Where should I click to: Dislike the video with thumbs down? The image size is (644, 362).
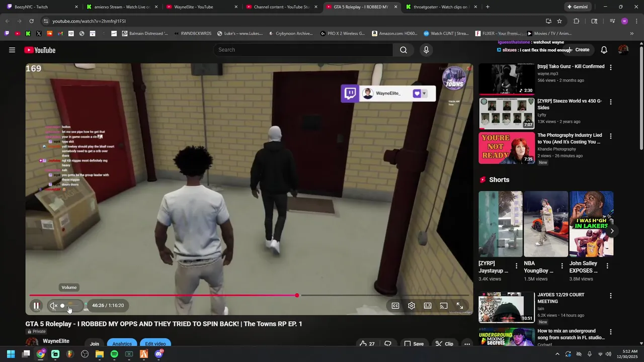388,344
